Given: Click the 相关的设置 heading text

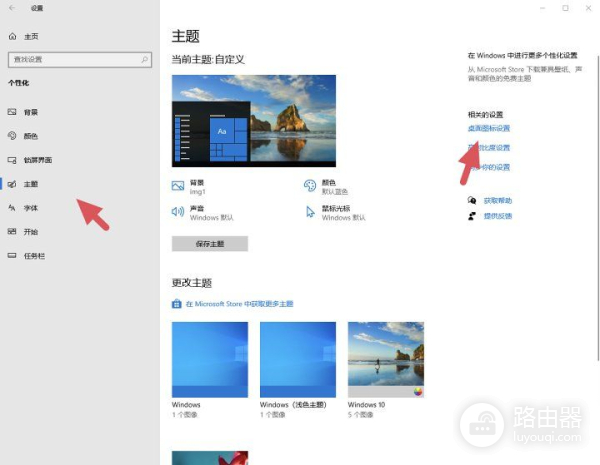Looking at the screenshot, I should tap(485, 114).
